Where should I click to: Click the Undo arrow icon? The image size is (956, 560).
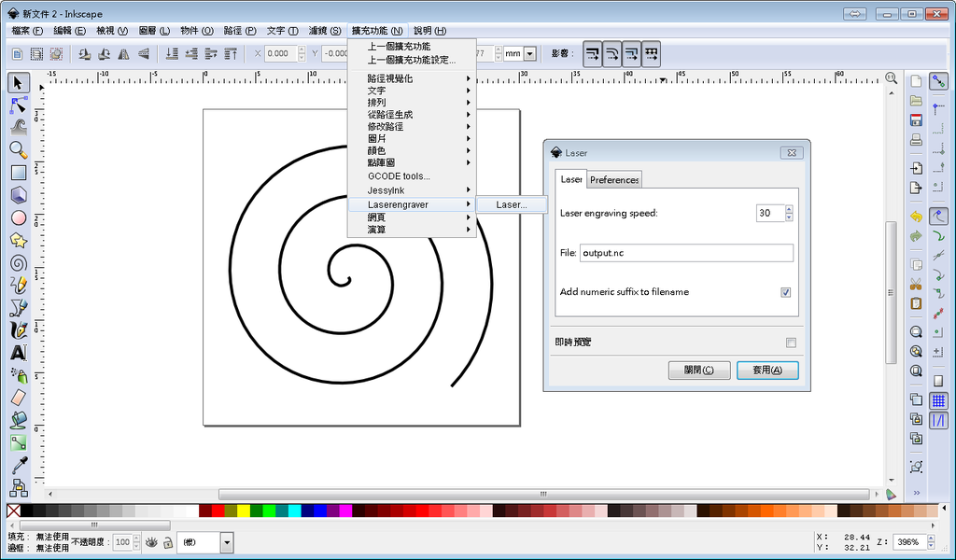coord(916,217)
